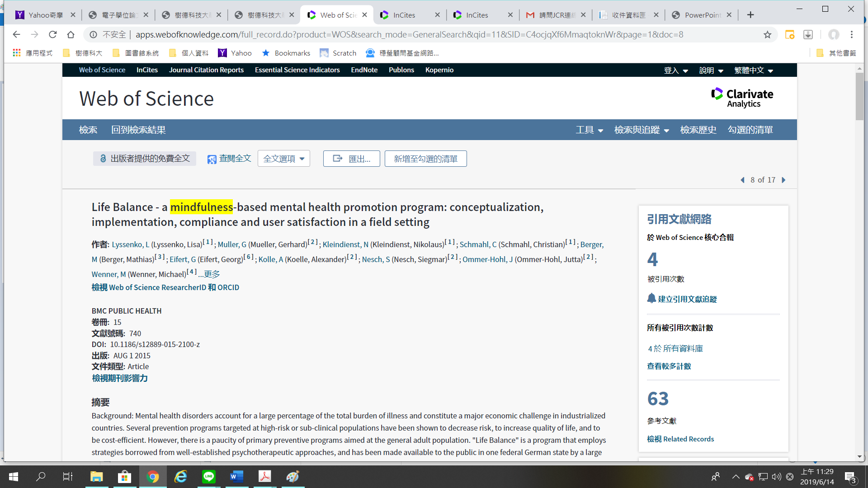Viewport: 868px width, 488px height.
Task: Click the bell icon for citation alert
Action: point(651,298)
